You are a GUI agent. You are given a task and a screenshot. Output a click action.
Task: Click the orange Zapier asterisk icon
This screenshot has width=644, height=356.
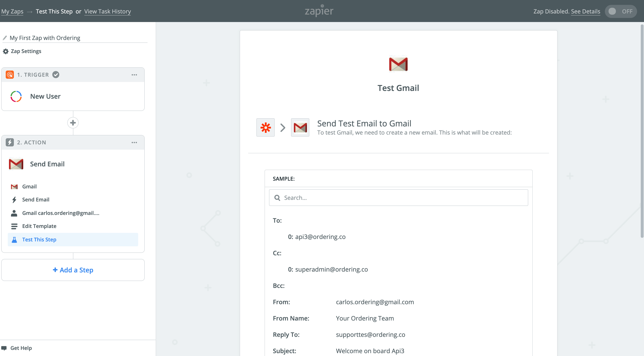[266, 127]
